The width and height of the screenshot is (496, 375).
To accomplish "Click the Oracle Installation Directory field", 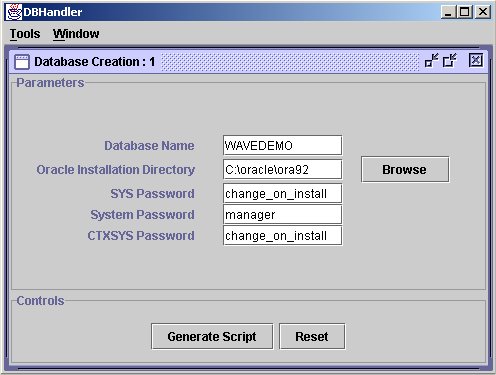I will [x=282, y=169].
